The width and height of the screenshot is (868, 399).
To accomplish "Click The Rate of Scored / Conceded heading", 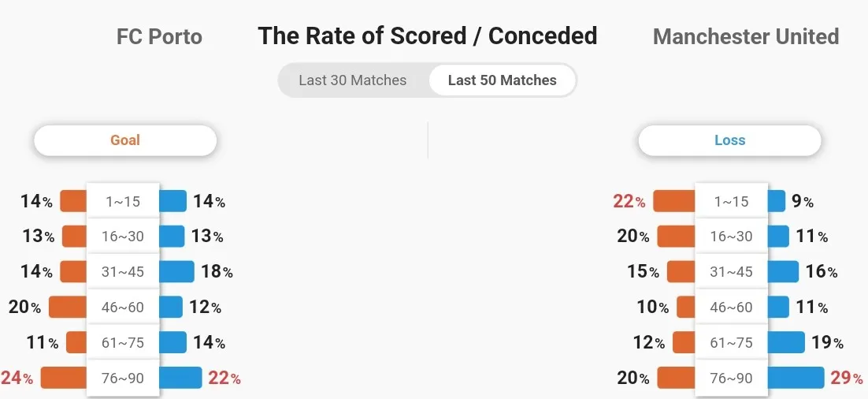I will coord(428,36).
